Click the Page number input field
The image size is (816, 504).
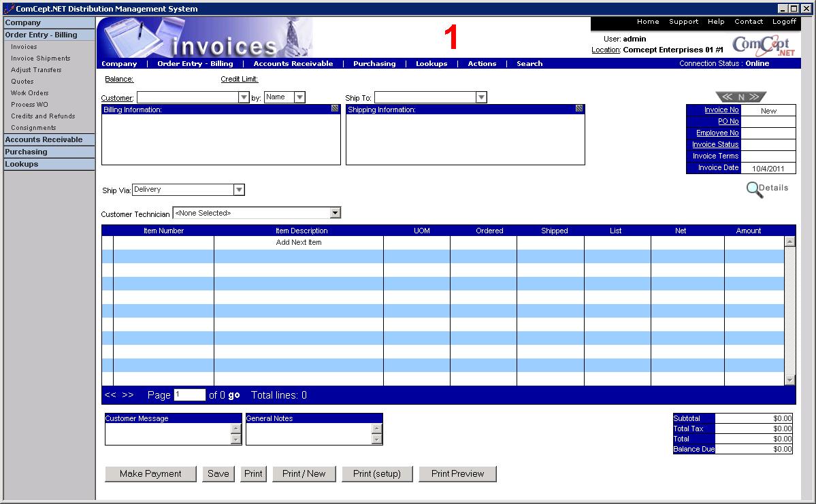189,395
